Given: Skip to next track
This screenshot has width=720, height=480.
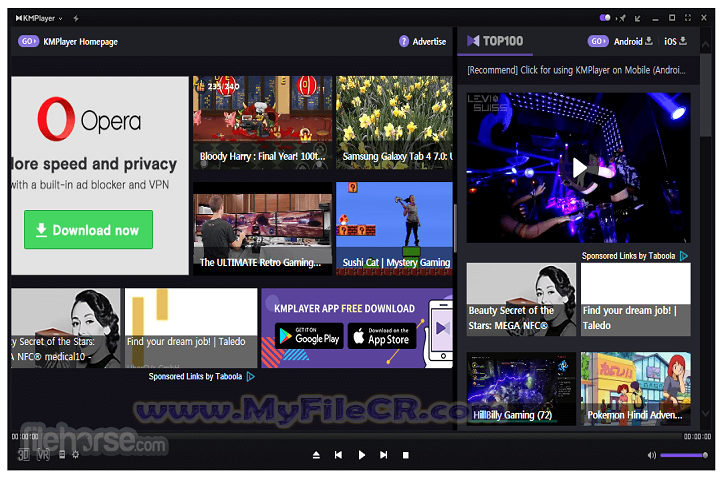Looking at the screenshot, I should click(x=383, y=455).
